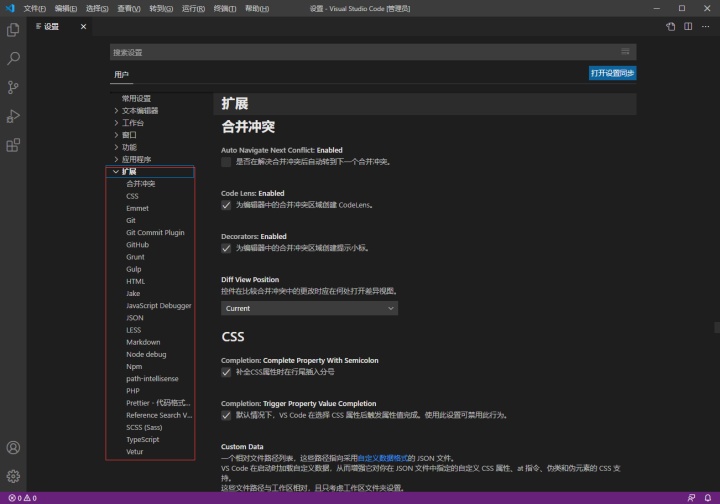Select TypeScript in the settings tree
Viewport: 720px width, 504px height.
[x=143, y=439]
